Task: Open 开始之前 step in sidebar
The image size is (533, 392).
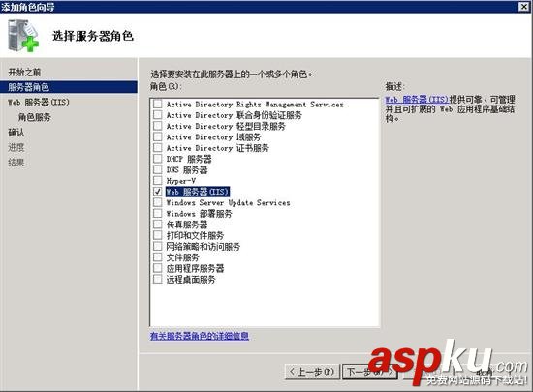Action: click(24, 72)
